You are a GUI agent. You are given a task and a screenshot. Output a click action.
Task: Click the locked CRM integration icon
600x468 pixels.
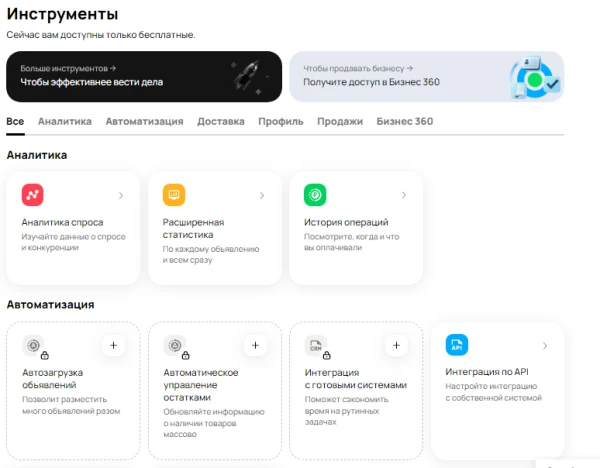316,346
